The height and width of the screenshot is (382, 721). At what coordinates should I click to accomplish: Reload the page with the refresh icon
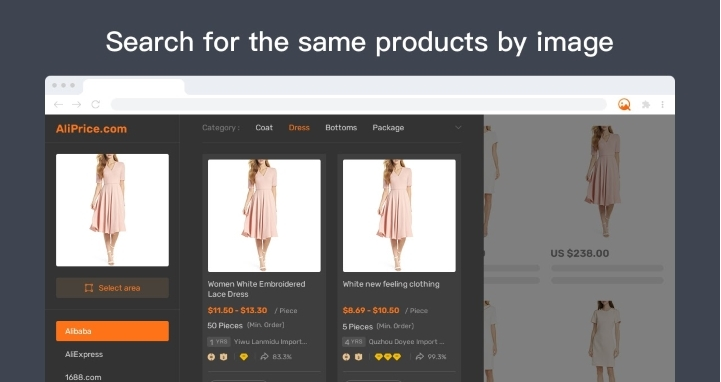(96, 104)
